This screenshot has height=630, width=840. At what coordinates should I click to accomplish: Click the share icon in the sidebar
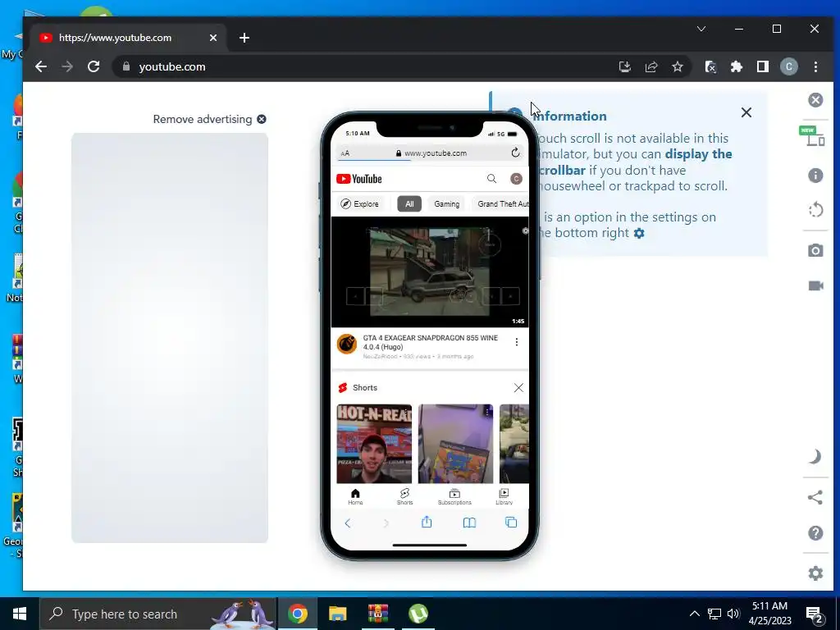[x=815, y=497]
